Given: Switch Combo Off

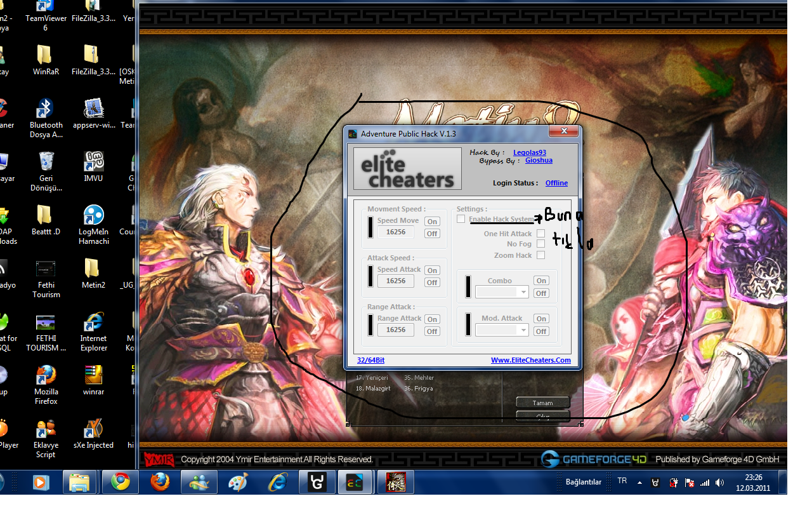Looking at the screenshot, I should (x=541, y=293).
